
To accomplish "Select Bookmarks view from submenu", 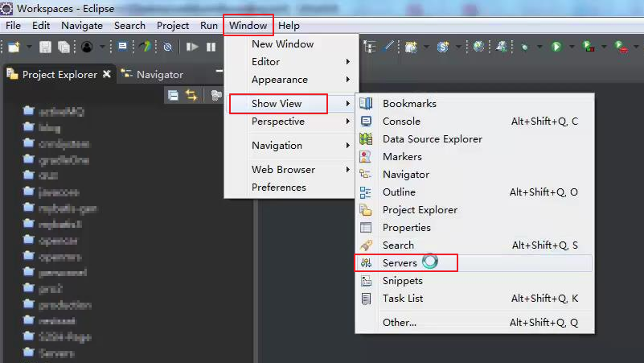I will pyautogui.click(x=474, y=104).
